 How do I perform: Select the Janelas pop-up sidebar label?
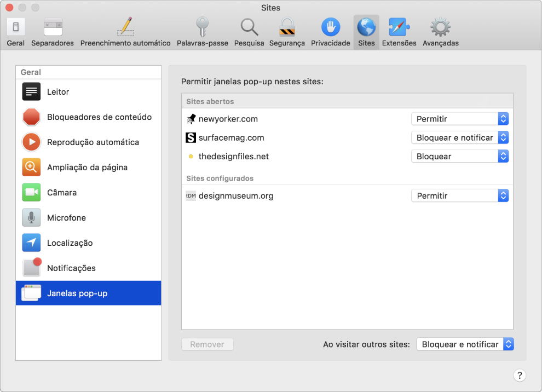pos(77,293)
